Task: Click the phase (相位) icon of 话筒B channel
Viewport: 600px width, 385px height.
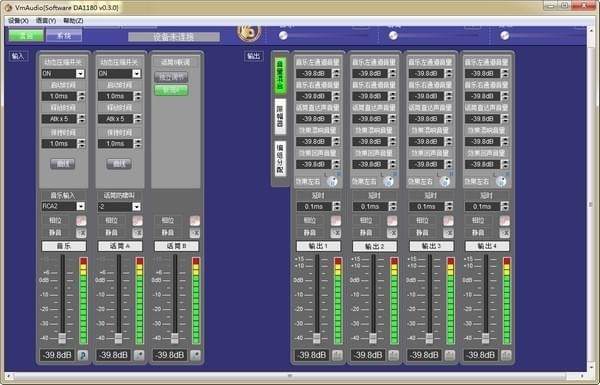Action: 195,221
